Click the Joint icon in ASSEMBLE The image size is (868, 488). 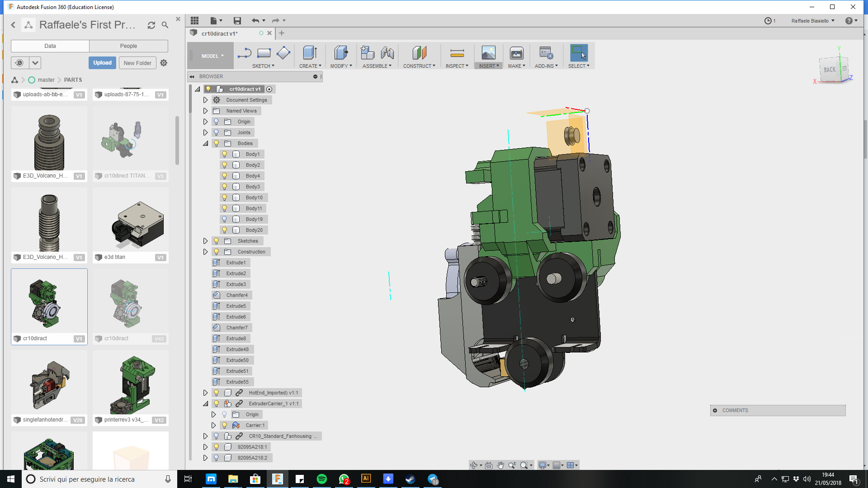(x=387, y=53)
